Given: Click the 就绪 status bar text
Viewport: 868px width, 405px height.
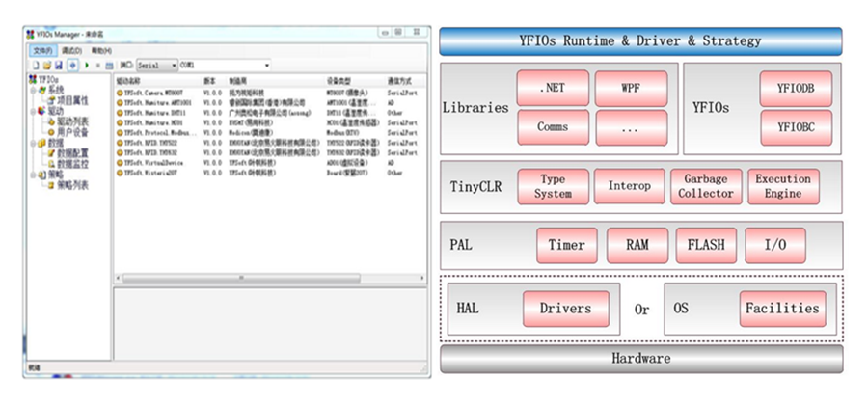Looking at the screenshot, I should [x=34, y=367].
